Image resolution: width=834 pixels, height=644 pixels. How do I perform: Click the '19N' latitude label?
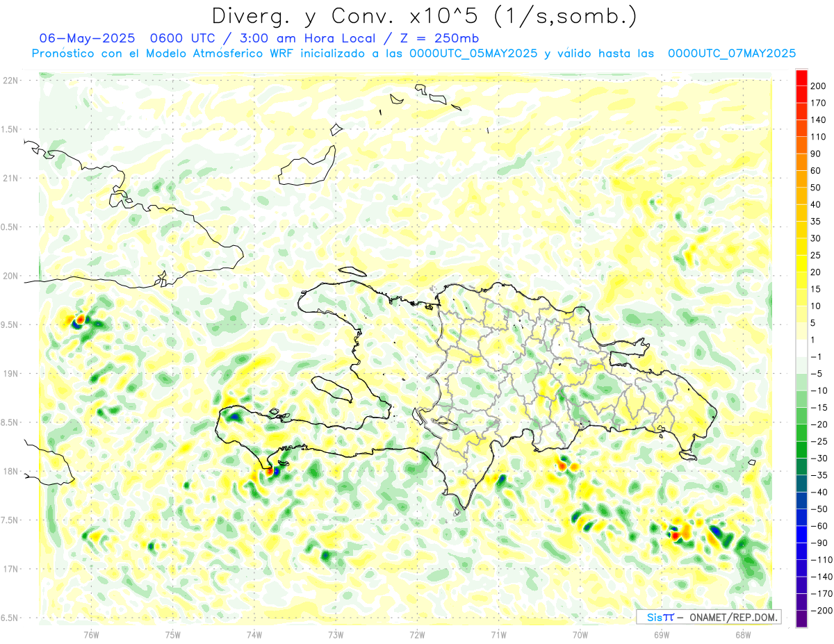tap(10, 374)
